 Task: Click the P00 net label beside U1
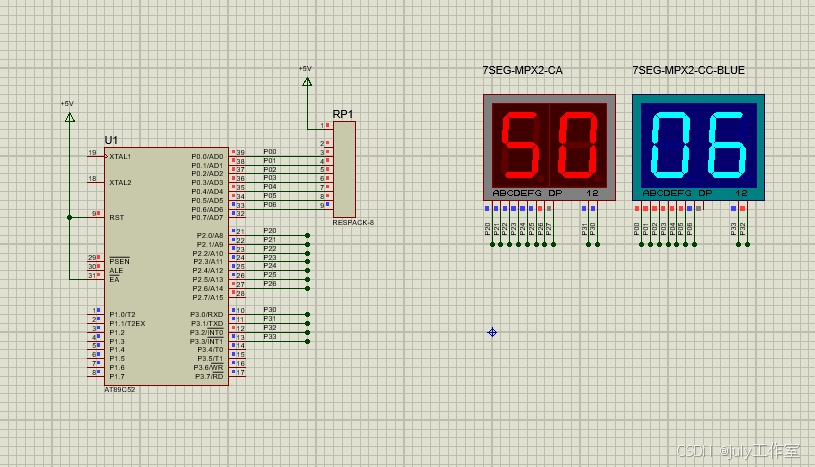point(270,151)
